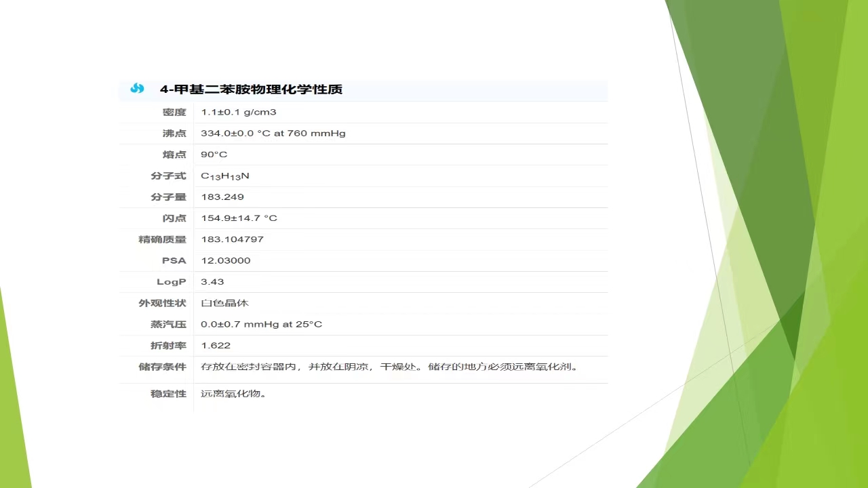Click the LogP value 3.43
The height and width of the screenshot is (488, 868).
tap(212, 281)
